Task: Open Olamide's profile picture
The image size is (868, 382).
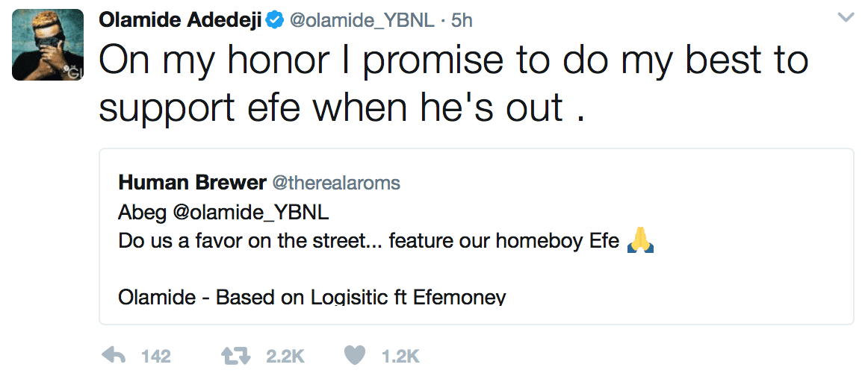Action: pyautogui.click(x=48, y=45)
